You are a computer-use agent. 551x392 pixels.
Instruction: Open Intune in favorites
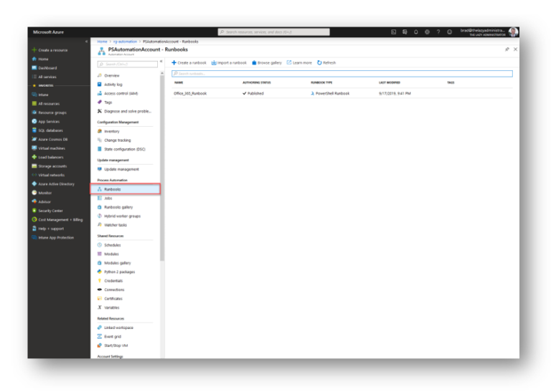(40, 95)
